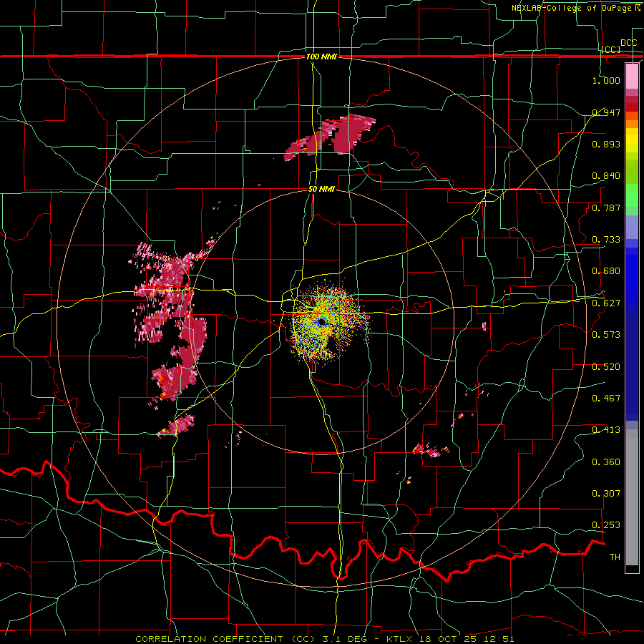The image size is (644, 644).
Task: Select the 0.413 scale value
Action: pyautogui.click(x=606, y=430)
